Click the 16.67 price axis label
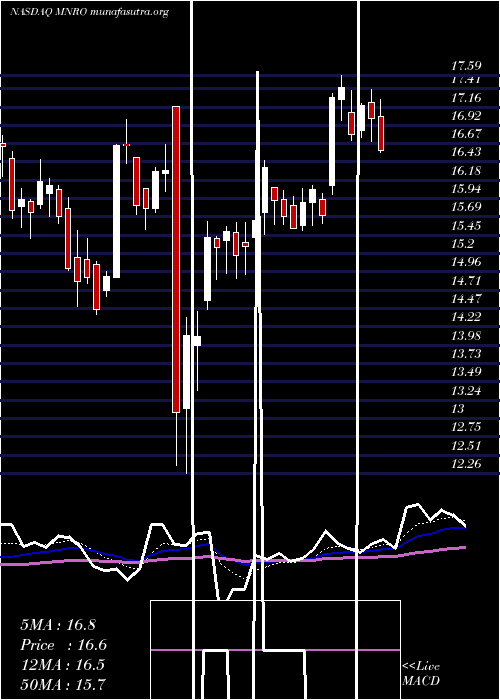This screenshot has height=700, width=500. click(x=466, y=134)
